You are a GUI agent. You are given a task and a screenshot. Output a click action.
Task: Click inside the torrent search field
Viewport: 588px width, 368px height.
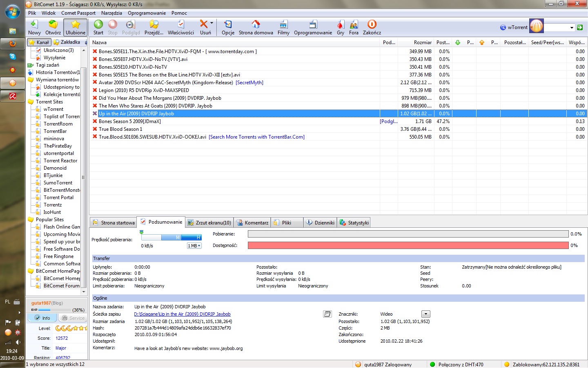coord(556,27)
